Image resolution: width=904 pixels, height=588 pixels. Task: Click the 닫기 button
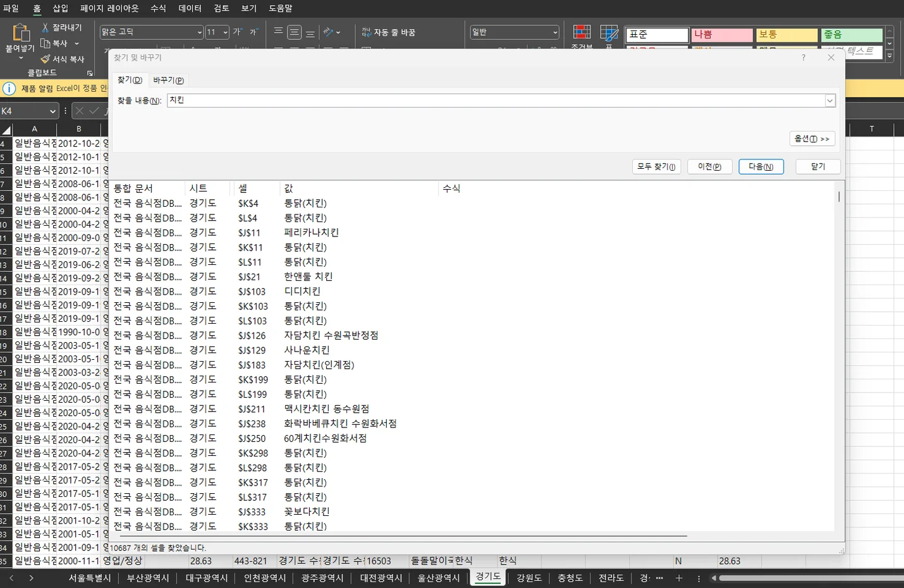[818, 167]
